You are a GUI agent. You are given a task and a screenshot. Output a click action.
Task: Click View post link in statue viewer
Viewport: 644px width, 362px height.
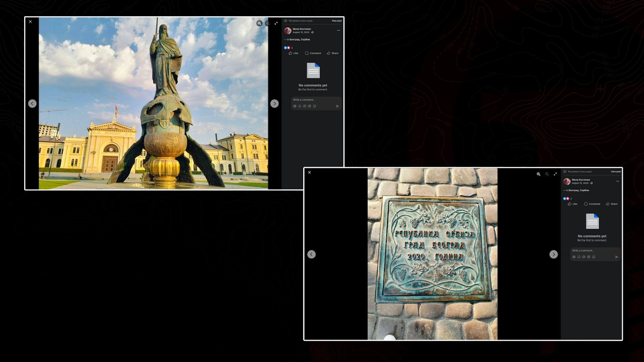[x=336, y=21]
